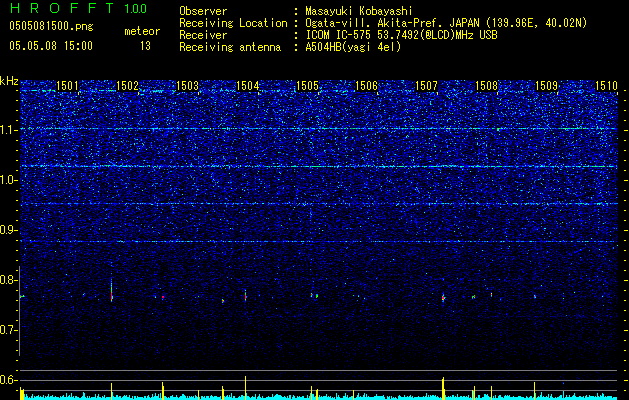Click the 0.6 kHz axis label
The width and height of the screenshot is (629, 400).
pyautogui.click(x=9, y=380)
